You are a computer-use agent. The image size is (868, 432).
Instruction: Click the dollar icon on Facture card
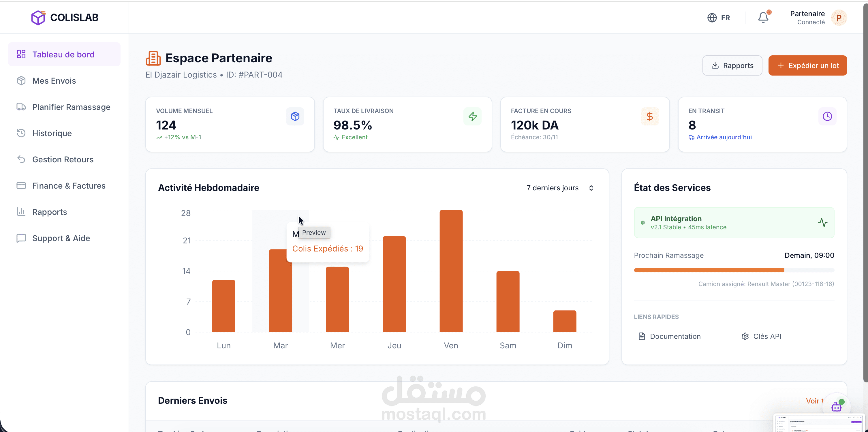click(x=650, y=117)
